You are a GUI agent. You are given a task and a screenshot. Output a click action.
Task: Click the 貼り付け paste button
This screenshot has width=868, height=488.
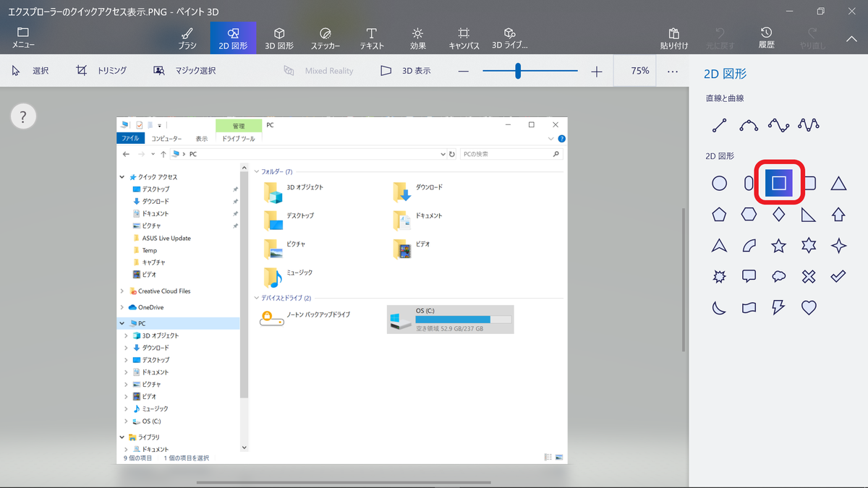(x=674, y=38)
